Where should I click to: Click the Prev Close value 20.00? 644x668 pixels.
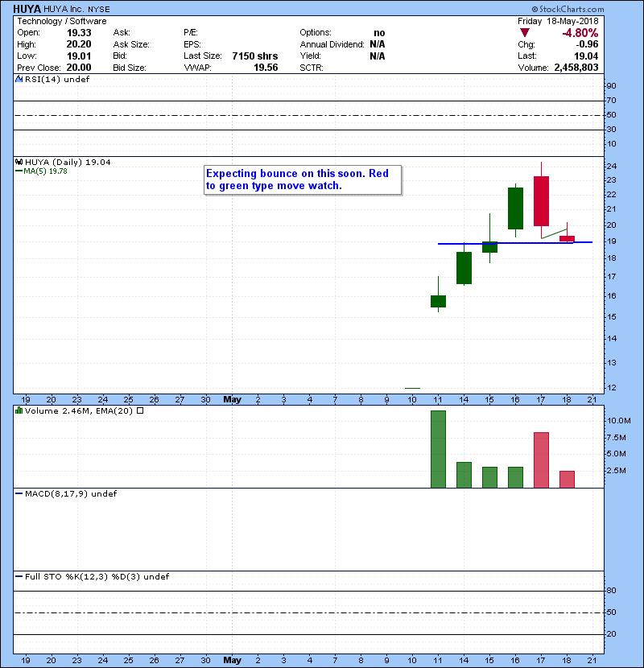79,68
